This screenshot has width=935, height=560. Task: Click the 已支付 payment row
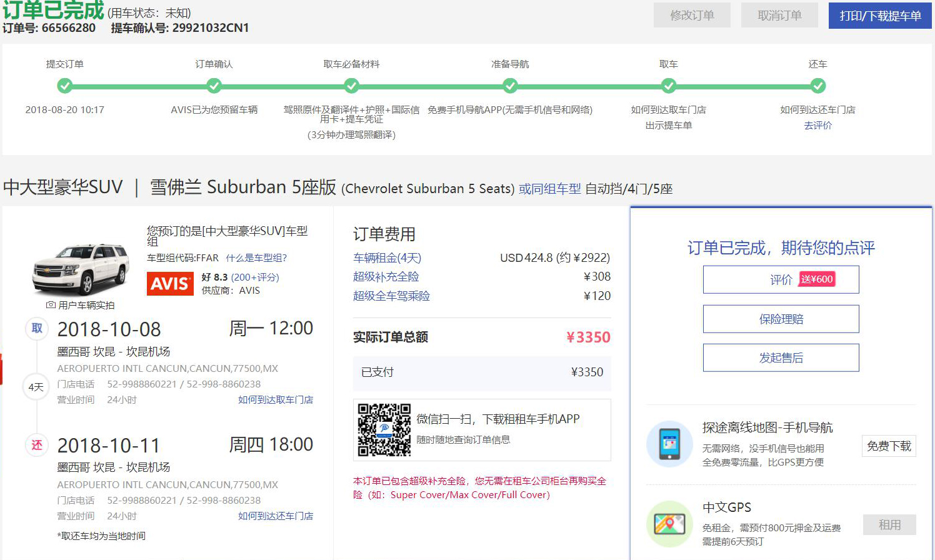(482, 372)
